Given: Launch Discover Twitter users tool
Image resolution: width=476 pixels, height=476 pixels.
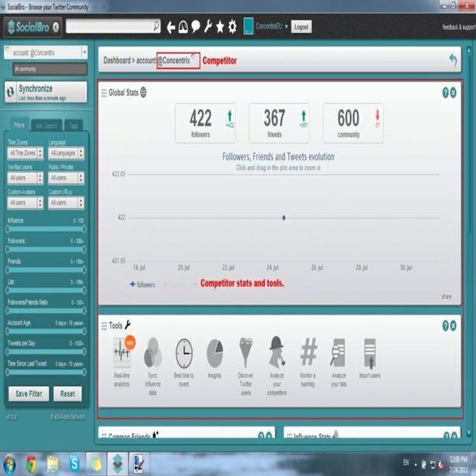Looking at the screenshot, I should [x=246, y=354].
